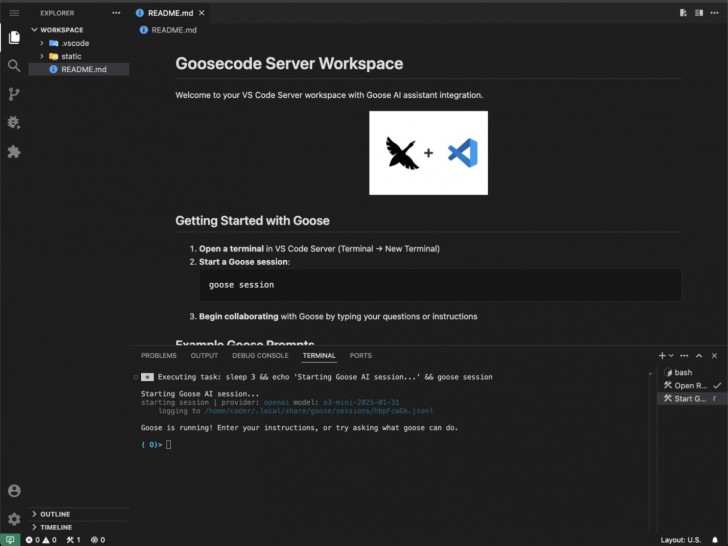The image size is (728, 546).
Task: Click the running tasks indicator in status bar
Action: [73, 540]
